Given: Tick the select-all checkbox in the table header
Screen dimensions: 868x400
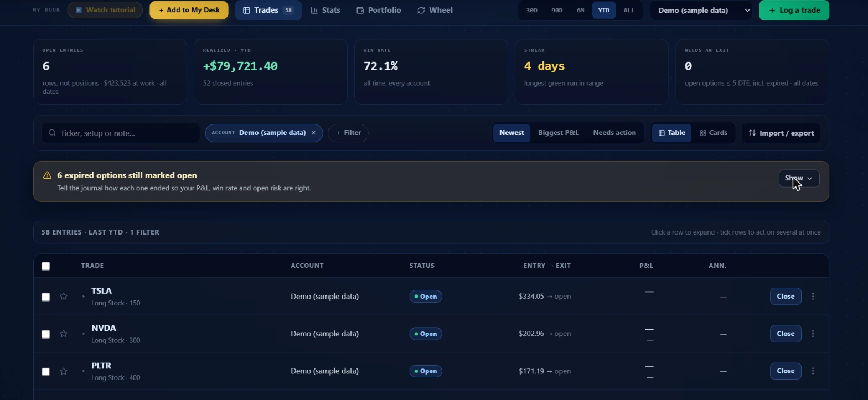Looking at the screenshot, I should pyautogui.click(x=46, y=266).
